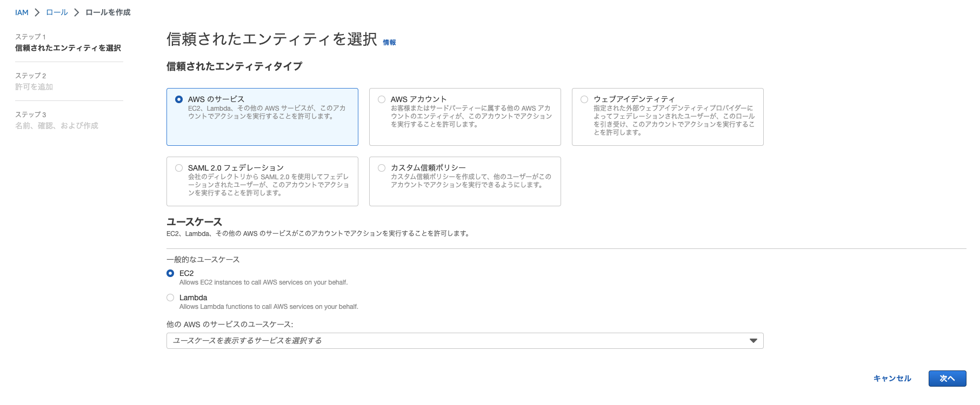
Task: Click the 'Allows Lambda functions' description text
Action: [269, 307]
